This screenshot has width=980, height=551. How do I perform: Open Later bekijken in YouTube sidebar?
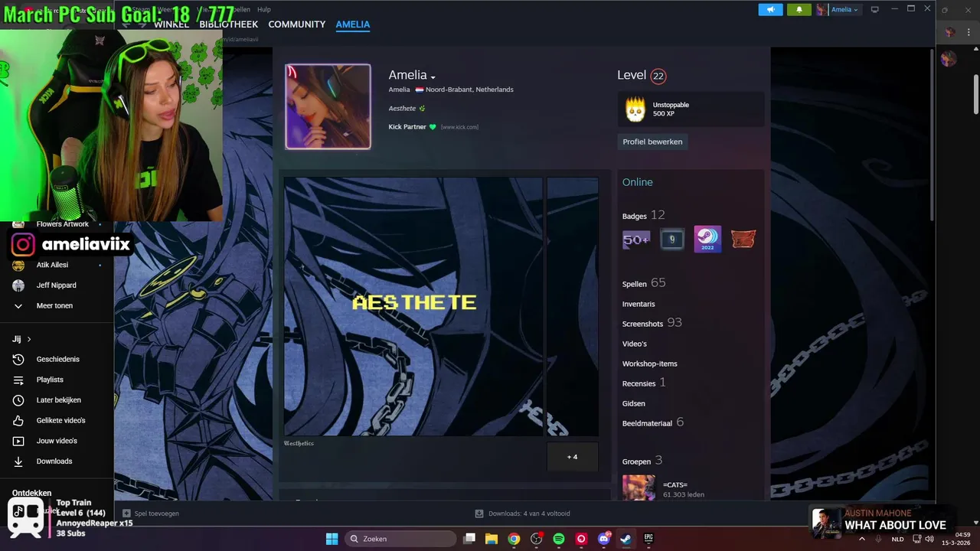(58, 400)
